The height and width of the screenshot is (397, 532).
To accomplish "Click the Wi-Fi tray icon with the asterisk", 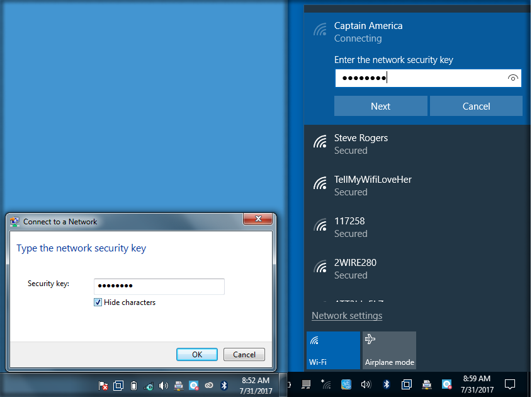I will [x=326, y=384].
